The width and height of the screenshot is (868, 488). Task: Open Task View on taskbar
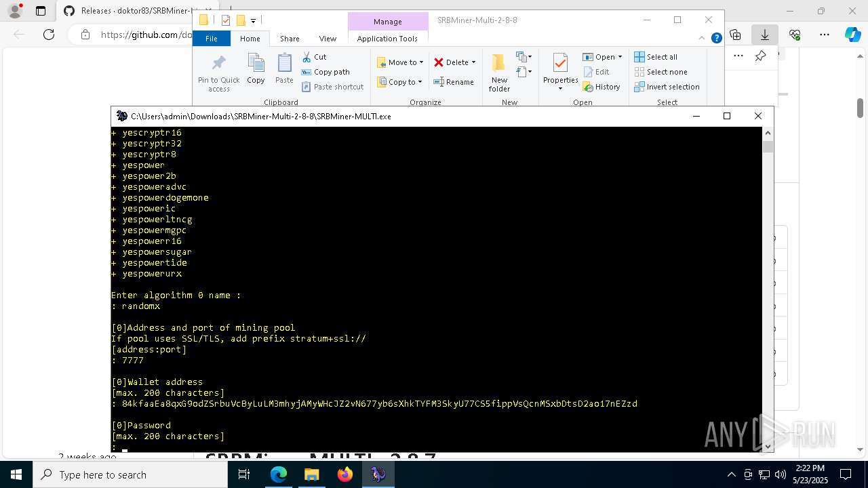tap(244, 474)
